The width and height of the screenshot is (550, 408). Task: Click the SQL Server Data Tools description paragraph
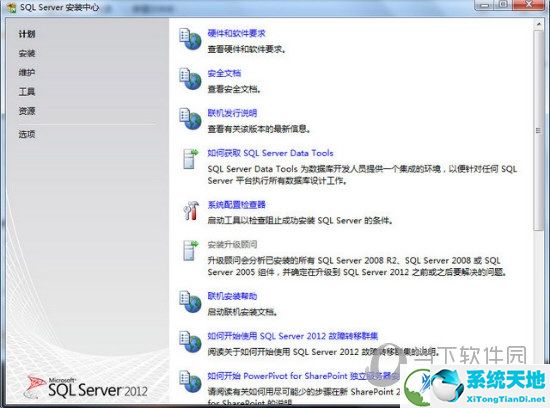point(362,175)
